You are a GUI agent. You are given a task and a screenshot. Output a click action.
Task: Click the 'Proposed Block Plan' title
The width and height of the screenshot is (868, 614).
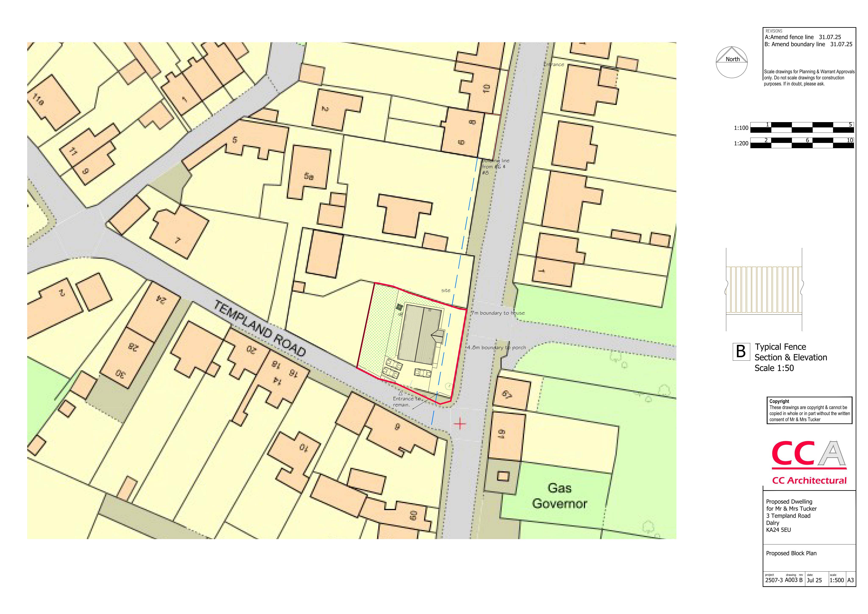pos(791,553)
